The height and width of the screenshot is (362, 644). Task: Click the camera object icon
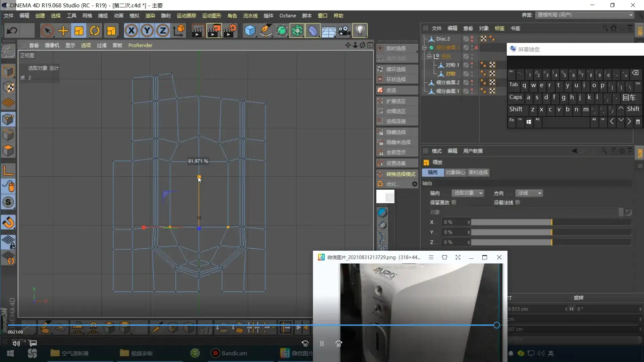click(344, 31)
